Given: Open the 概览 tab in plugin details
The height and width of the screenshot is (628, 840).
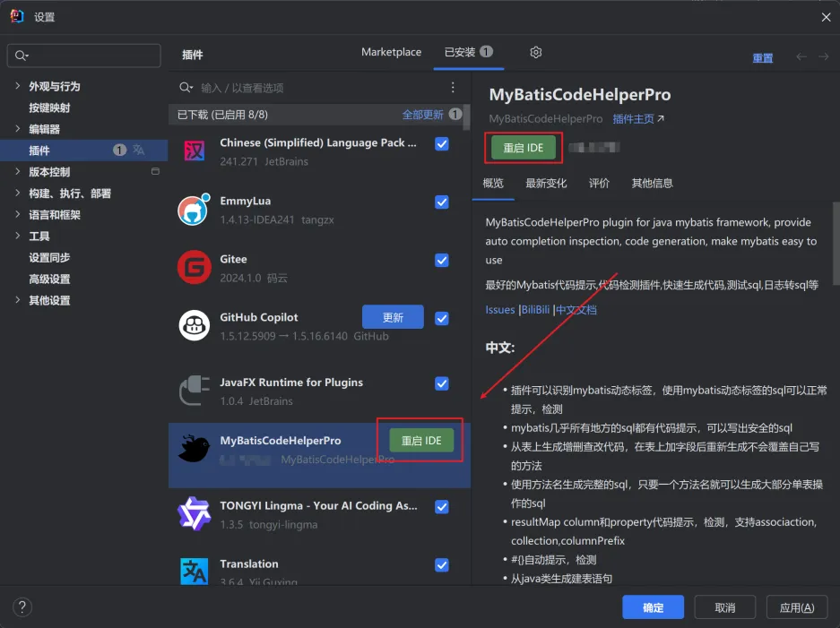Looking at the screenshot, I should coord(493,183).
